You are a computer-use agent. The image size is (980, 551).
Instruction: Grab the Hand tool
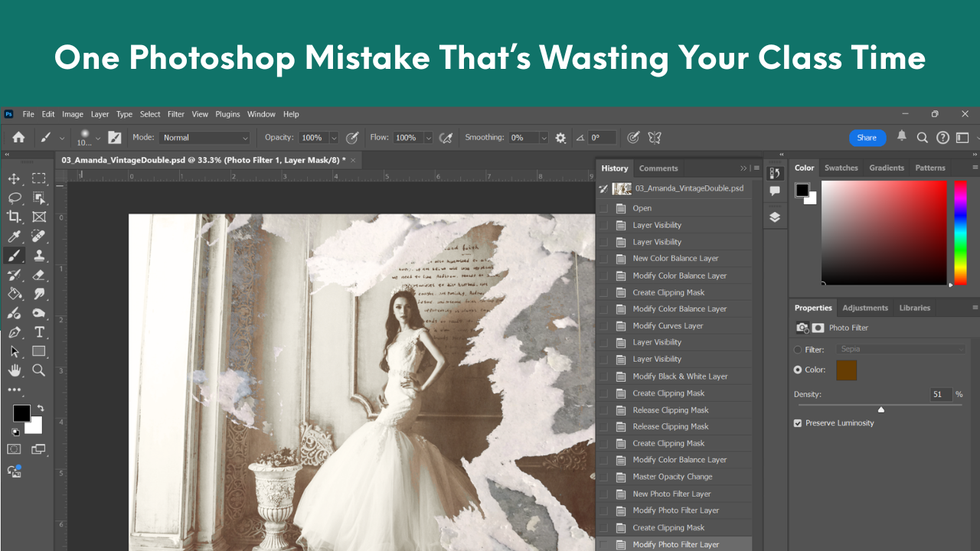click(x=16, y=370)
